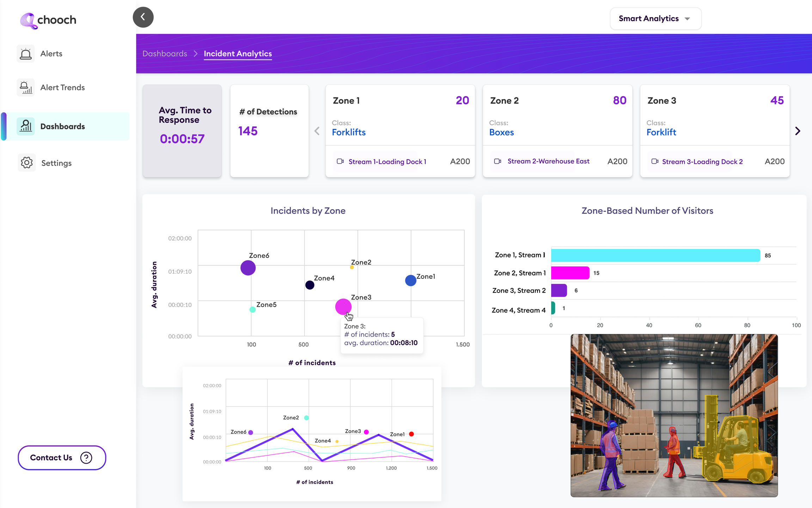The image size is (812, 508).
Task: Click the warehouse camera feed thumbnail
Action: (x=674, y=415)
